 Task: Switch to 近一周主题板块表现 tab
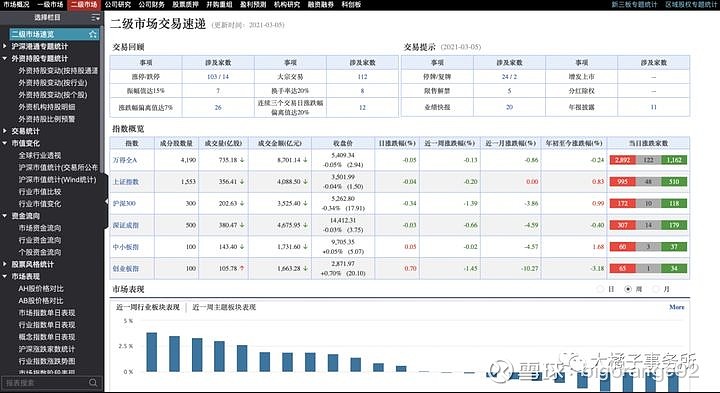[x=224, y=307]
